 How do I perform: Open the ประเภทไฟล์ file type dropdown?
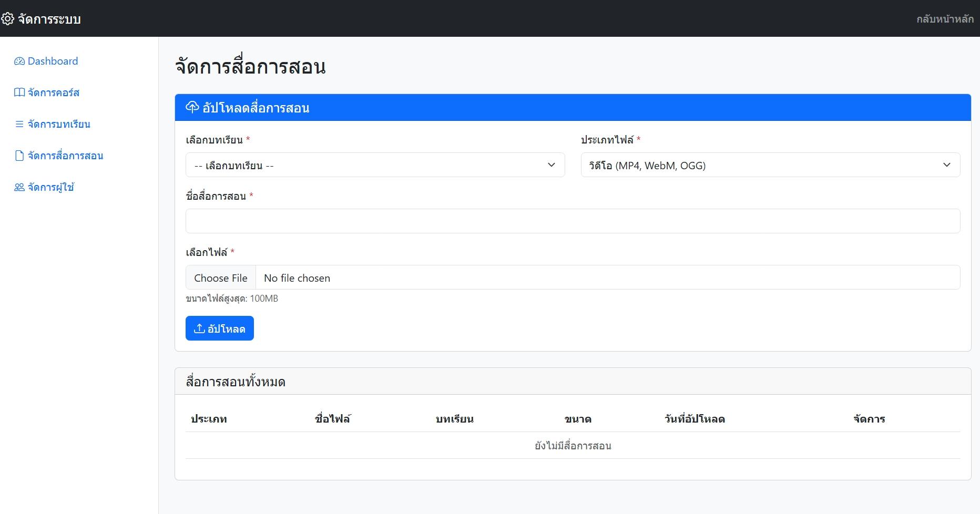pyautogui.click(x=770, y=165)
